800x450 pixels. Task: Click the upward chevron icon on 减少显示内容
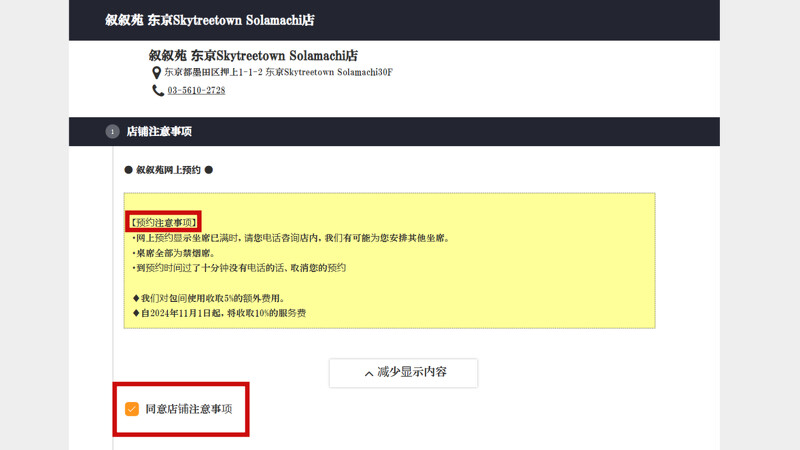pyautogui.click(x=368, y=374)
